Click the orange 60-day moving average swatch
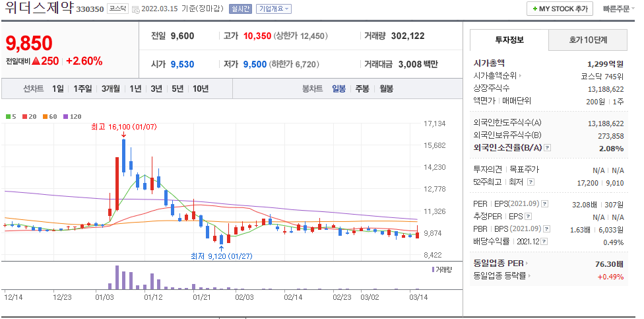Image resolution: width=644 pixels, height=319 pixels. pos(44,117)
